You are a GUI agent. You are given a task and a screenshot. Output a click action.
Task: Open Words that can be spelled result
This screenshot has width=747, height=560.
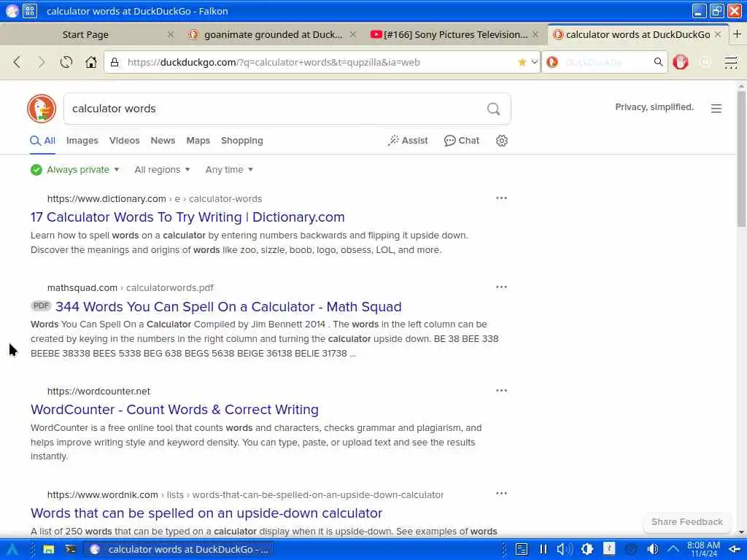(206, 513)
